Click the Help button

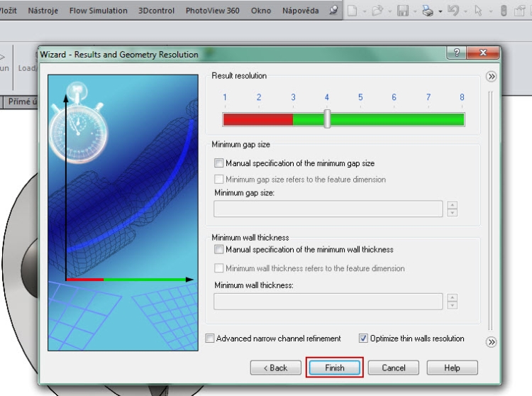pos(452,368)
